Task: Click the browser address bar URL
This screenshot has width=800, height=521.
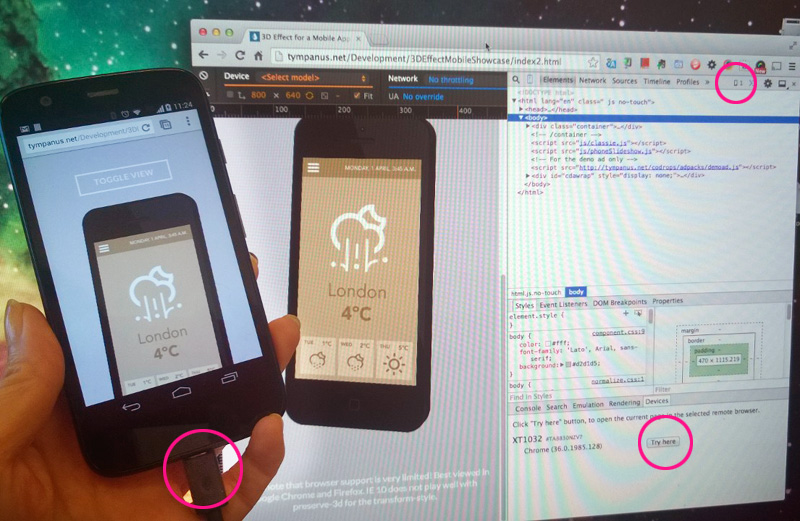Action: click(x=423, y=59)
